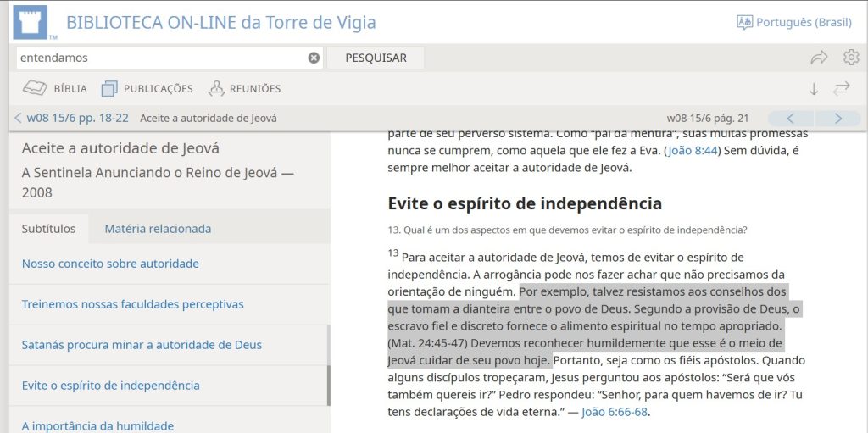Viewport: 868px width, 433px height.
Task: Open the Bíblia section
Action: click(55, 88)
